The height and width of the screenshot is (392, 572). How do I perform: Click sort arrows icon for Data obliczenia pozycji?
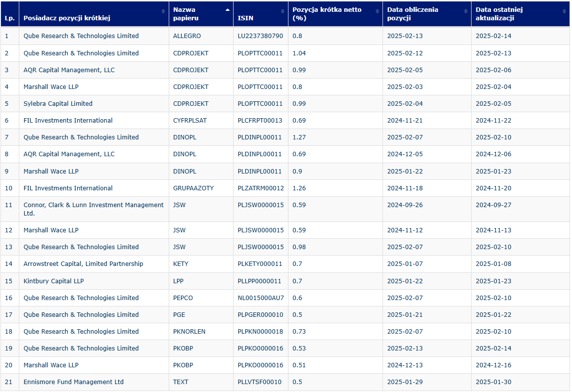tap(466, 11)
